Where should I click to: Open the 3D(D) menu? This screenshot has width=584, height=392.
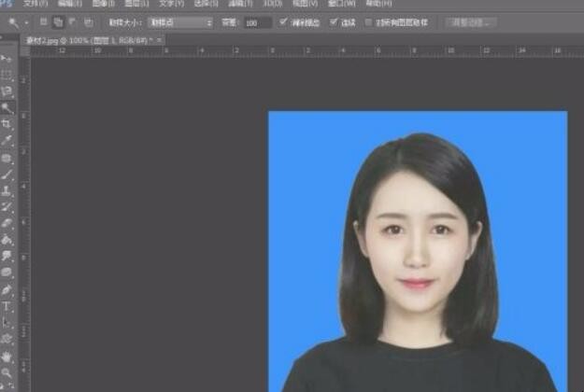[273, 4]
